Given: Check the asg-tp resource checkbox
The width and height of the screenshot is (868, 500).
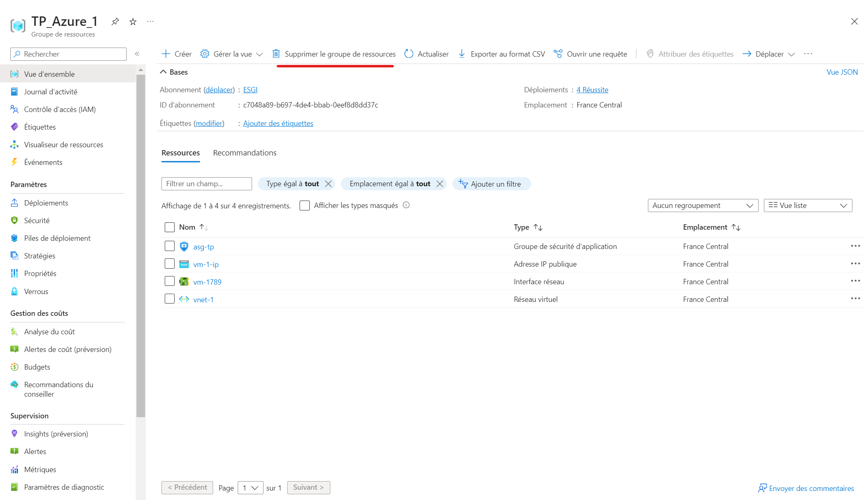Looking at the screenshot, I should [170, 246].
